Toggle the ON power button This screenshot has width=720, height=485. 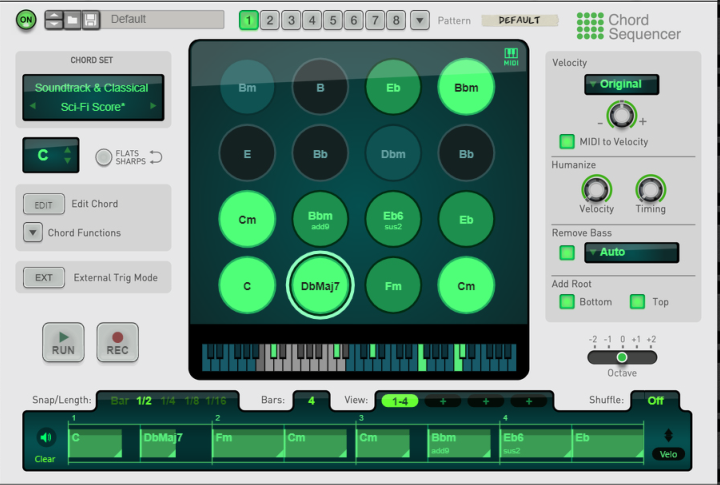pos(27,20)
